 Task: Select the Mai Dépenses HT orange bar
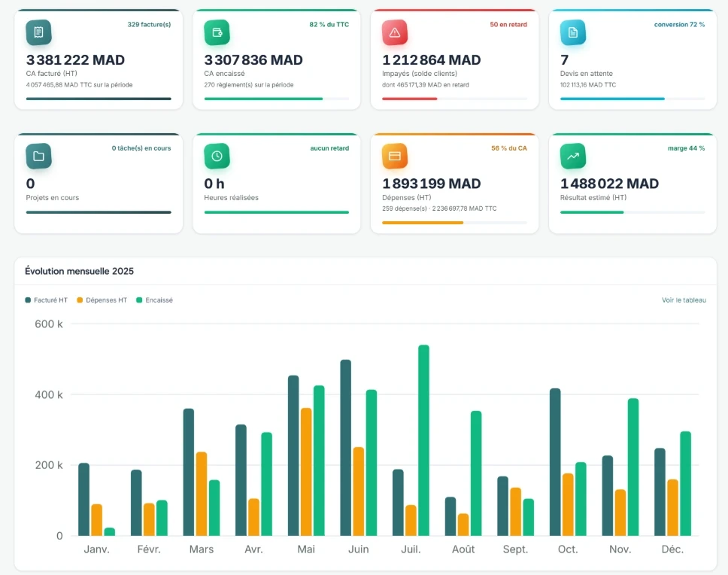tap(306, 472)
